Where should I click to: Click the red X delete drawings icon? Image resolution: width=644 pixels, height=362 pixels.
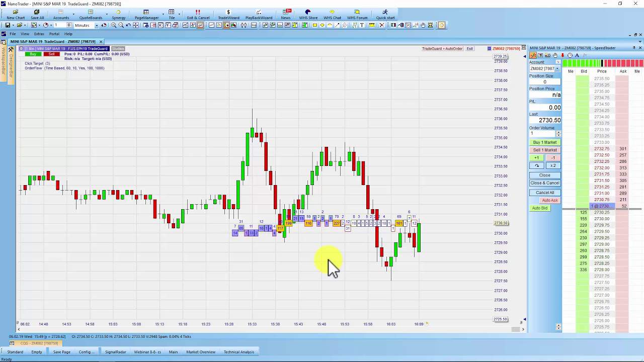click(382, 25)
